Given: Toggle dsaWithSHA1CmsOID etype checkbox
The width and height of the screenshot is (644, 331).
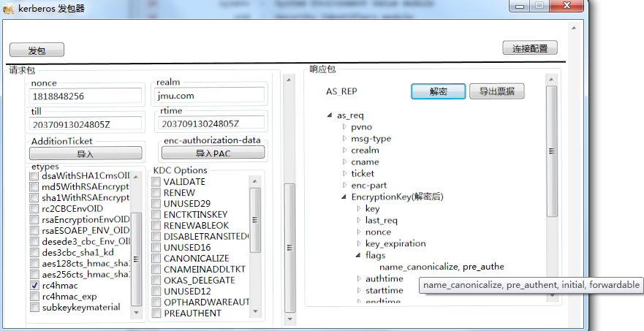Looking at the screenshot, I should click(34, 176).
